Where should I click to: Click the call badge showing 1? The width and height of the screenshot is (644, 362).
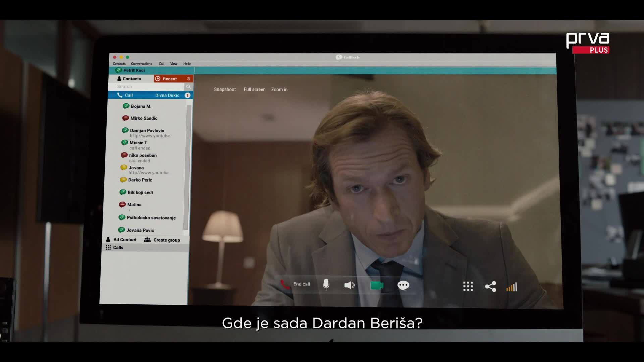pyautogui.click(x=187, y=95)
